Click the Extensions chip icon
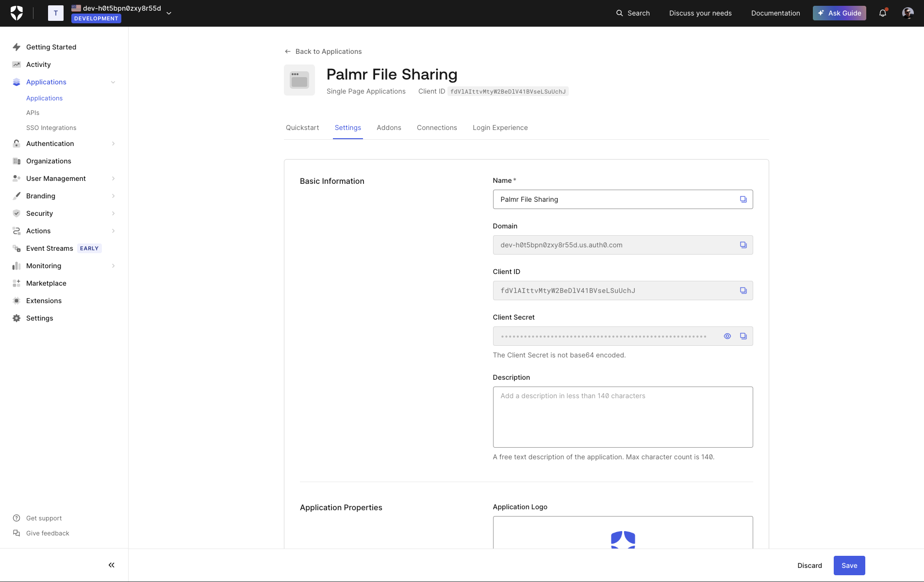This screenshot has width=924, height=582. (x=16, y=301)
